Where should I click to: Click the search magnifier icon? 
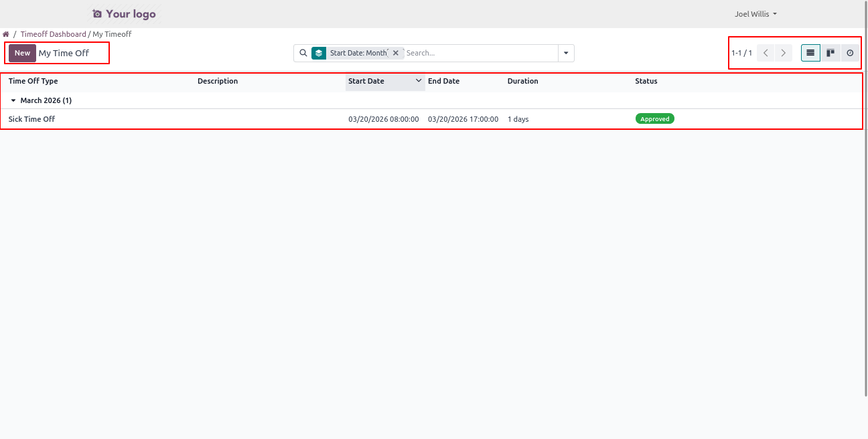click(x=303, y=53)
